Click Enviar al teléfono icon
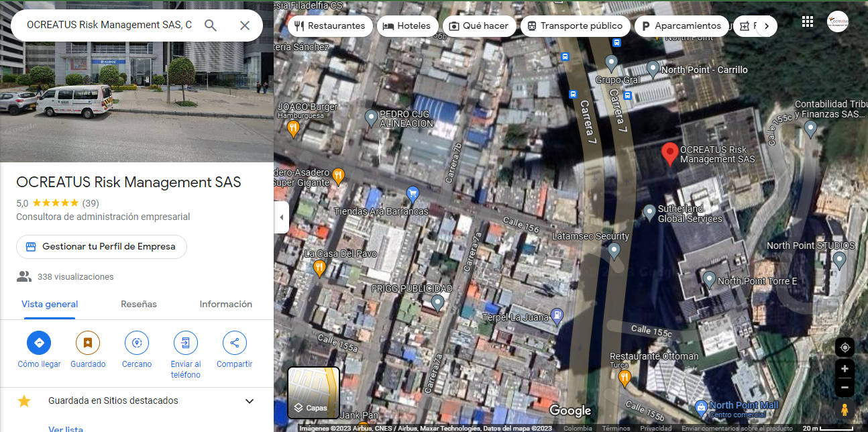The height and width of the screenshot is (432, 868). [x=186, y=343]
